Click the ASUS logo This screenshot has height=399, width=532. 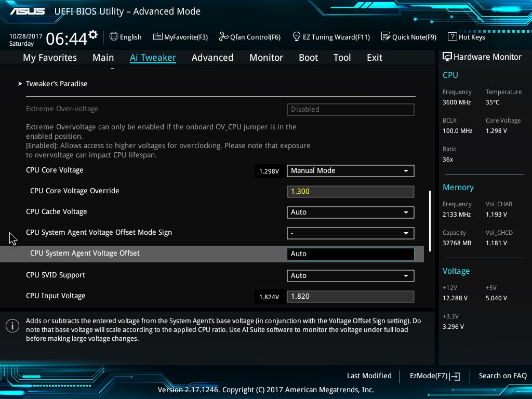coord(27,11)
